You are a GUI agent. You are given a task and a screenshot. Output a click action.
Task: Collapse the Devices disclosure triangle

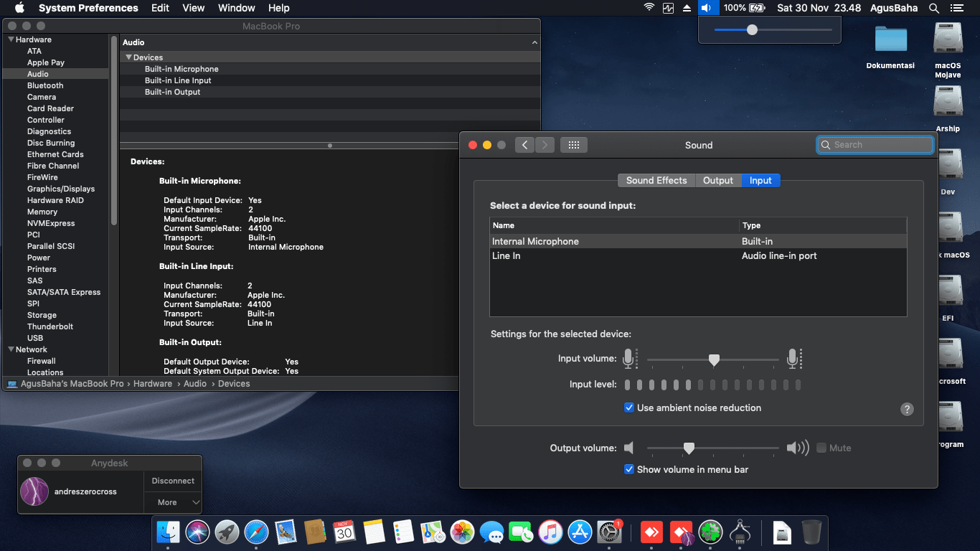pyautogui.click(x=128, y=57)
